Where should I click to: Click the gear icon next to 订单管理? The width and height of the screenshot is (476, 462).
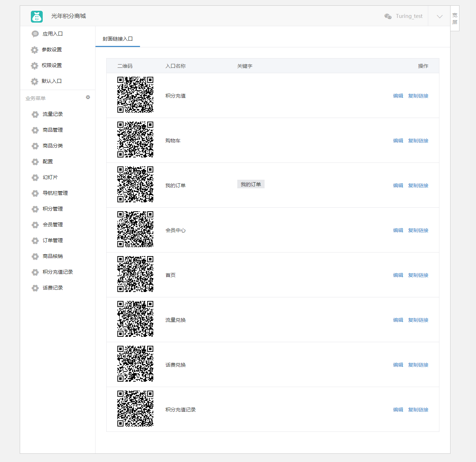[35, 241]
